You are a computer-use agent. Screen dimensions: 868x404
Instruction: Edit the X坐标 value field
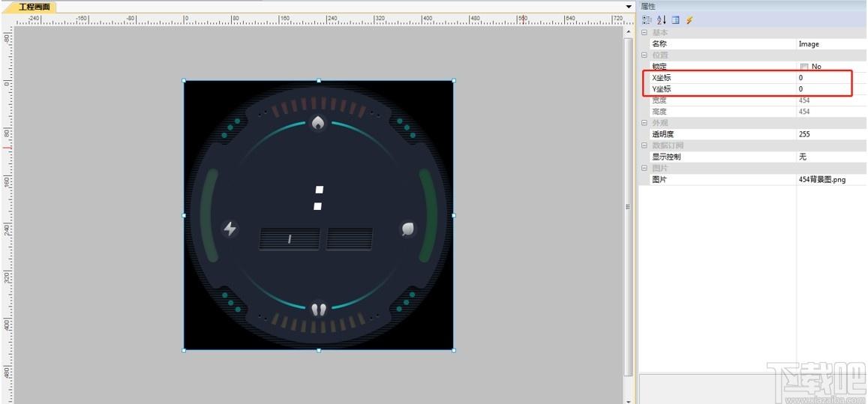coord(831,78)
